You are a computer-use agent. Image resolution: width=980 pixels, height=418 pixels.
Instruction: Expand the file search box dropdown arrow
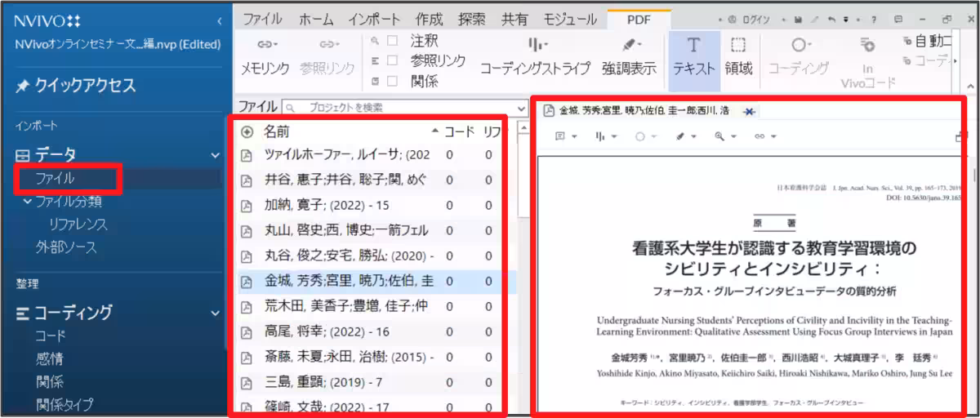[522, 108]
